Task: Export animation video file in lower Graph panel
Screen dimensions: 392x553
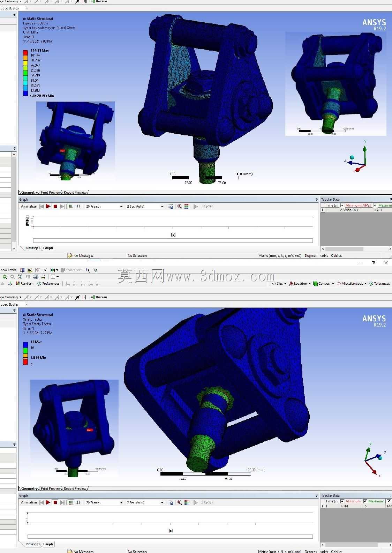Action: (x=171, y=502)
